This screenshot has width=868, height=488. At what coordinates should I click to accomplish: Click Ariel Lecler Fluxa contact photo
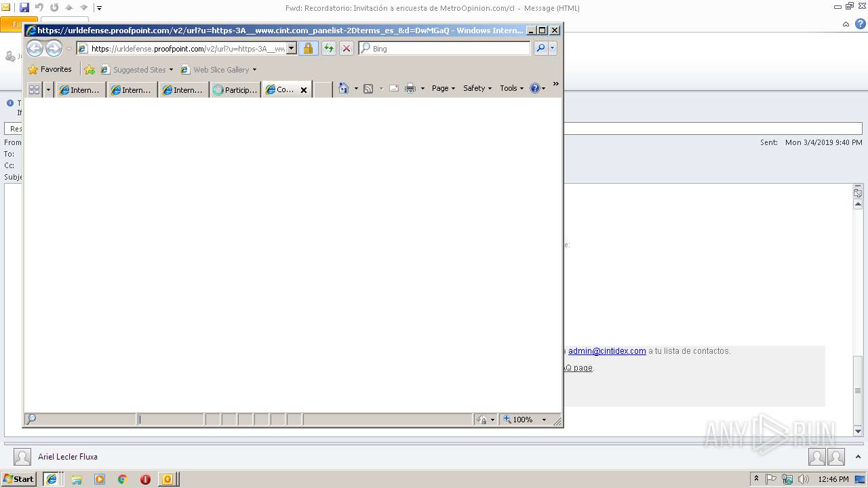(22, 457)
